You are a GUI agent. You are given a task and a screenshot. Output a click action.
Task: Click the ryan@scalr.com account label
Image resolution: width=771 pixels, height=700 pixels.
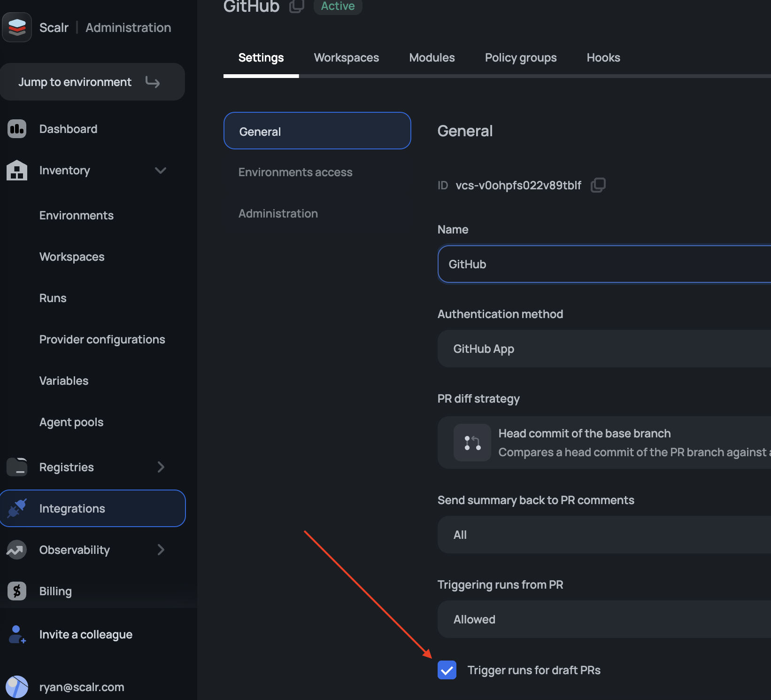coord(82,687)
